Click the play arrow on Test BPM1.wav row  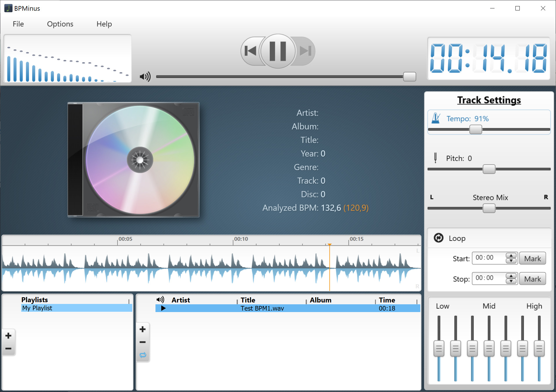pos(163,308)
